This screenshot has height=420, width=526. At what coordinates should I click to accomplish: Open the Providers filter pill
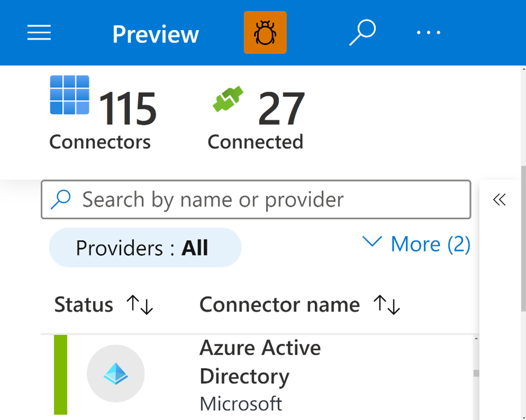[x=144, y=246]
